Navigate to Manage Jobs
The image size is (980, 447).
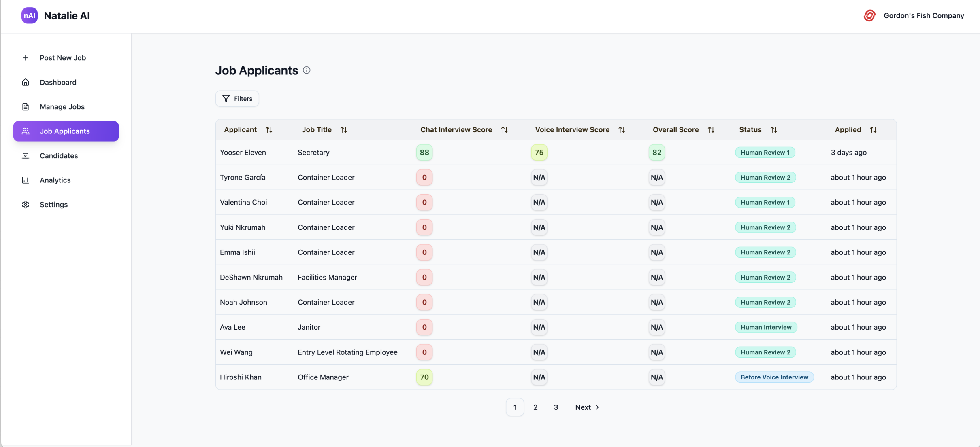point(62,107)
